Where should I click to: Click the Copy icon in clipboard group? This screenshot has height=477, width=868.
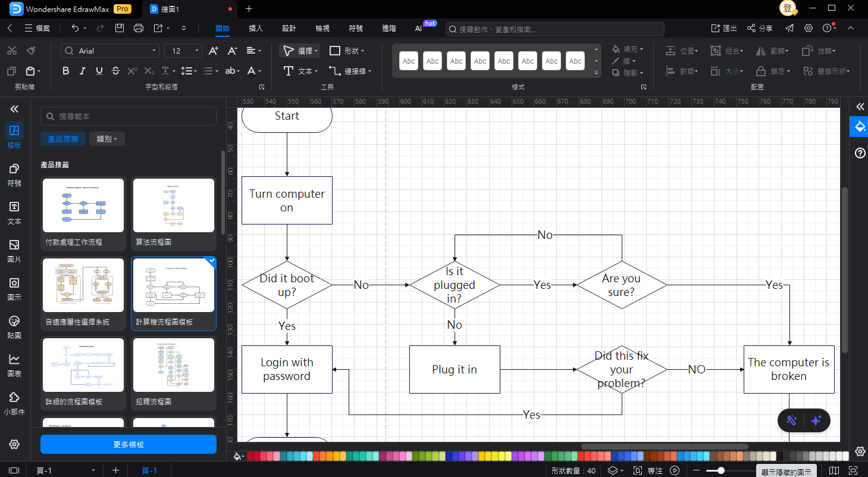pyautogui.click(x=12, y=71)
